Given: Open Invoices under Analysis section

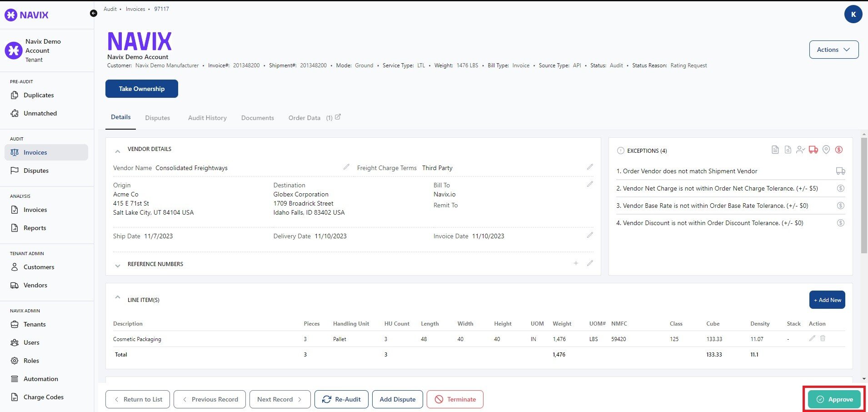Looking at the screenshot, I should pos(46,210).
